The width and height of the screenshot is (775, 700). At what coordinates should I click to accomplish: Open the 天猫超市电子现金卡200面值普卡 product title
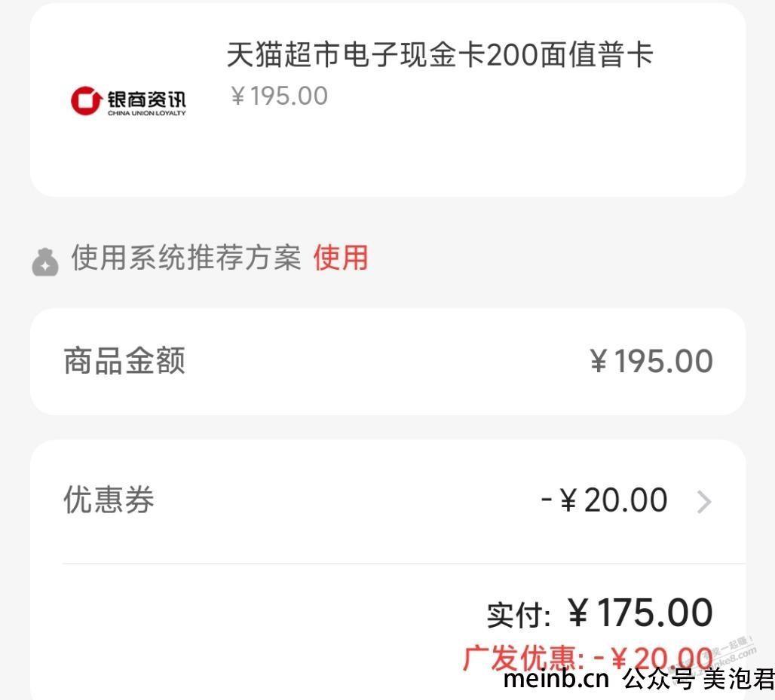point(440,53)
